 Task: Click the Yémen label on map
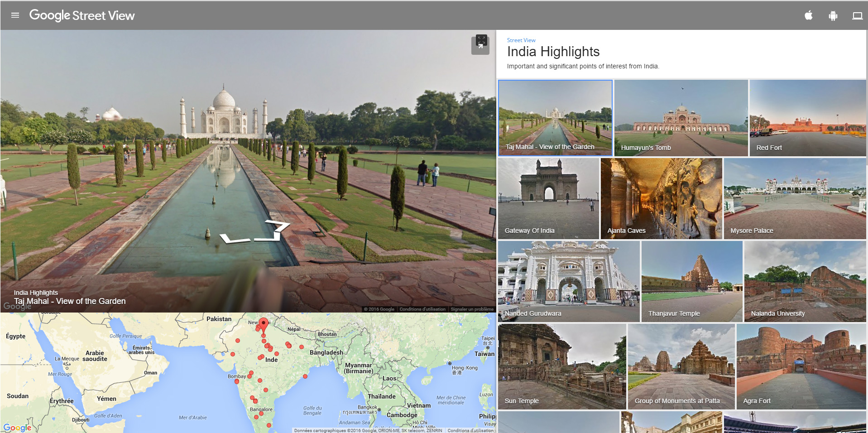point(106,399)
